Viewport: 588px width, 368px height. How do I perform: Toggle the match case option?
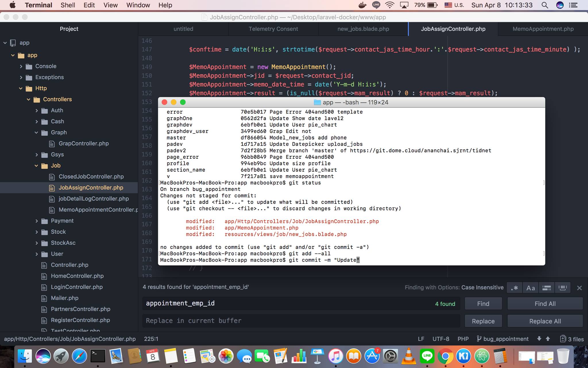pos(531,288)
